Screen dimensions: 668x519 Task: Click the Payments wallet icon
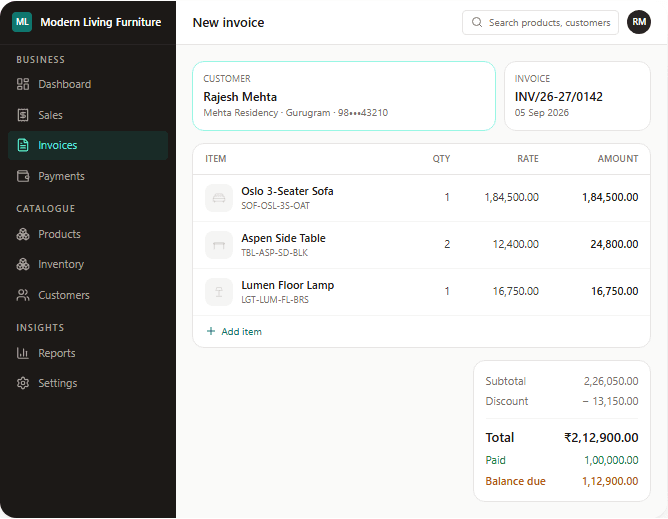click(23, 176)
